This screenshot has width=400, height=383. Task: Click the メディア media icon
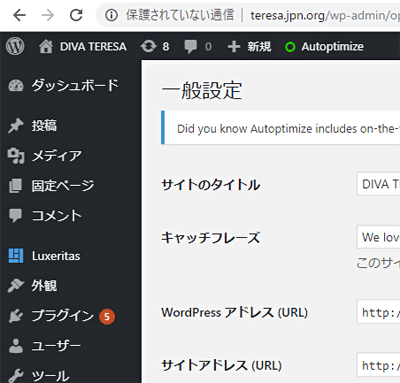tap(16, 156)
